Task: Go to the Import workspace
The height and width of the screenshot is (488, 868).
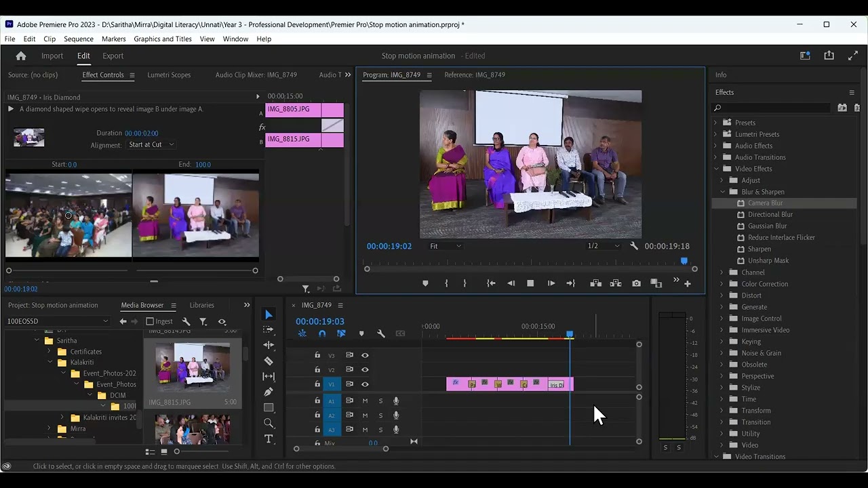Action: [52, 56]
